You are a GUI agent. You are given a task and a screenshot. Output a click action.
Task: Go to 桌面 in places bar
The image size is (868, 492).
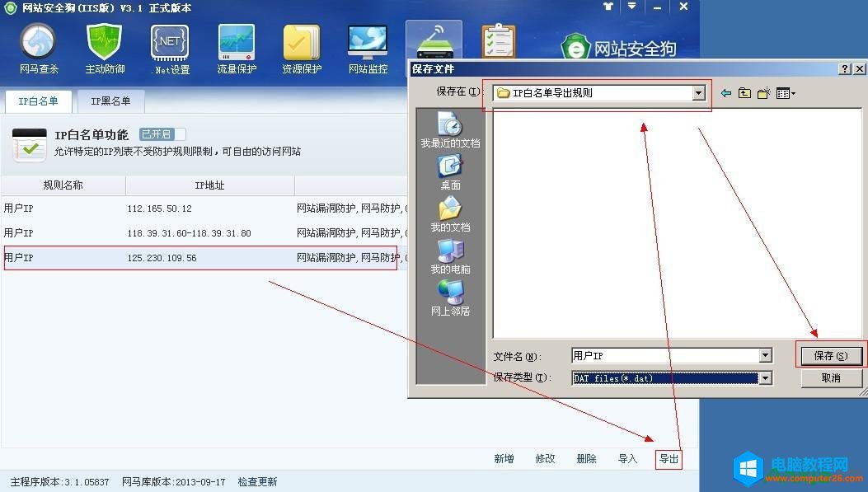(450, 172)
